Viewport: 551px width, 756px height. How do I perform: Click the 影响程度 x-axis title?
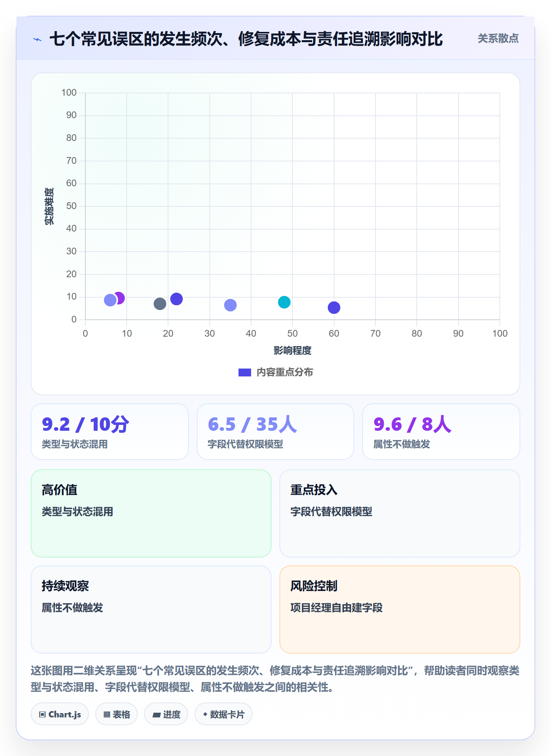click(292, 350)
